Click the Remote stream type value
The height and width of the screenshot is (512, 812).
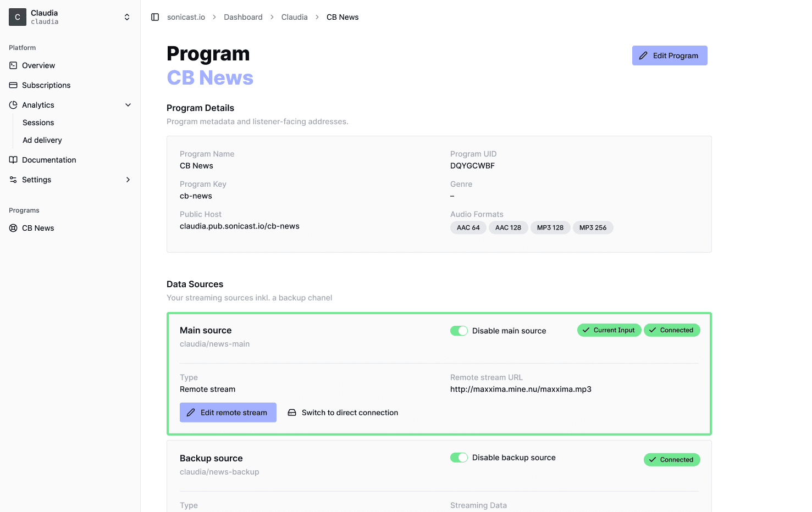click(x=207, y=389)
